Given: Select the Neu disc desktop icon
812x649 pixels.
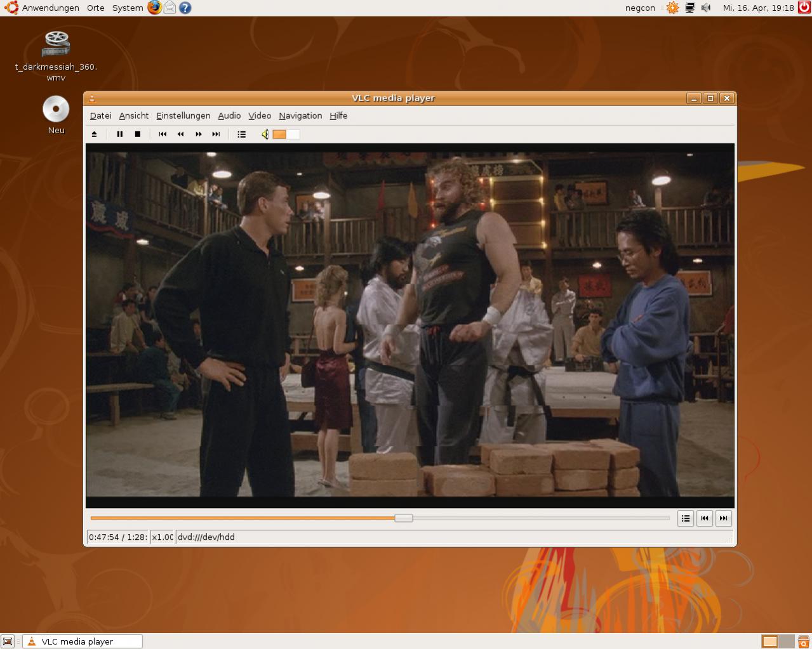Looking at the screenshot, I should (x=56, y=115).
